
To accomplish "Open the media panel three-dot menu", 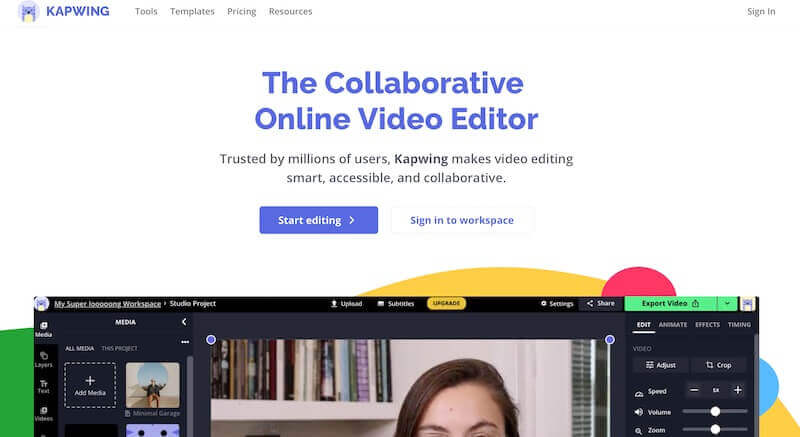I will coord(185,342).
